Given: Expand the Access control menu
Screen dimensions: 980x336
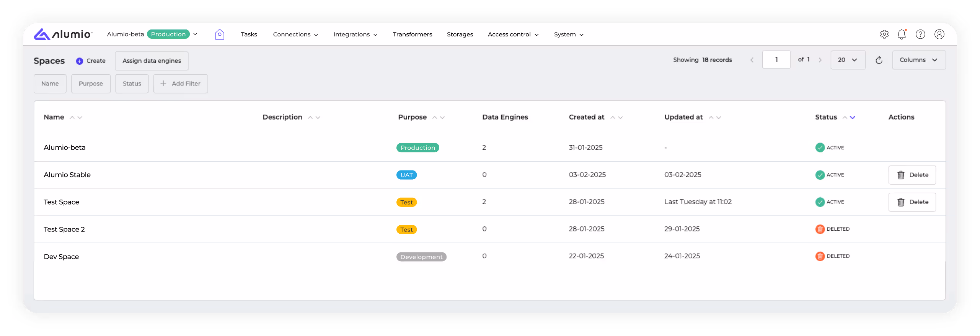Looking at the screenshot, I should pyautogui.click(x=513, y=34).
